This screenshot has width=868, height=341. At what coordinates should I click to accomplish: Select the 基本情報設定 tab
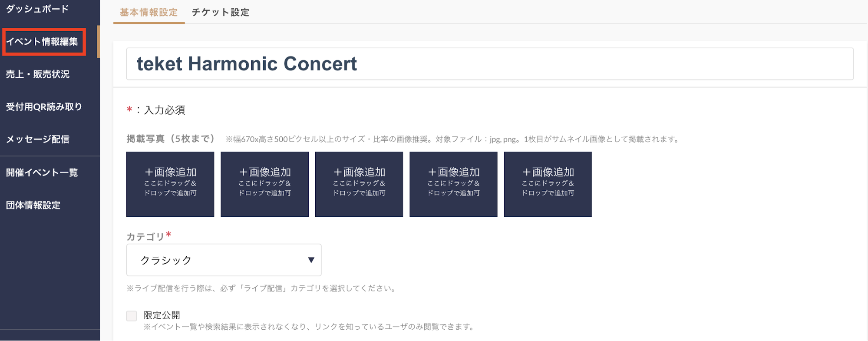pyautogui.click(x=149, y=12)
